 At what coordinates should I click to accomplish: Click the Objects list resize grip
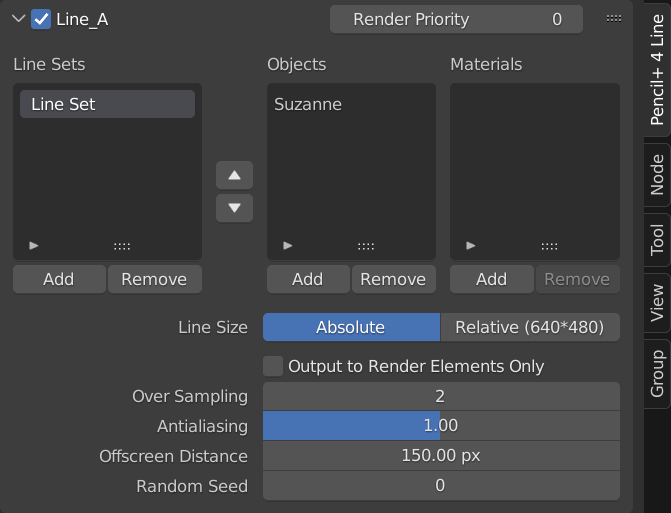[x=366, y=246]
